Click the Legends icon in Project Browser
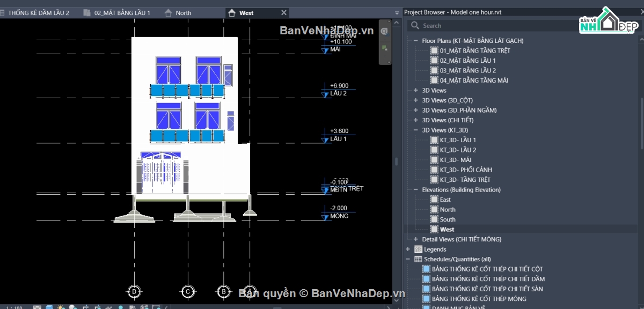 point(418,249)
